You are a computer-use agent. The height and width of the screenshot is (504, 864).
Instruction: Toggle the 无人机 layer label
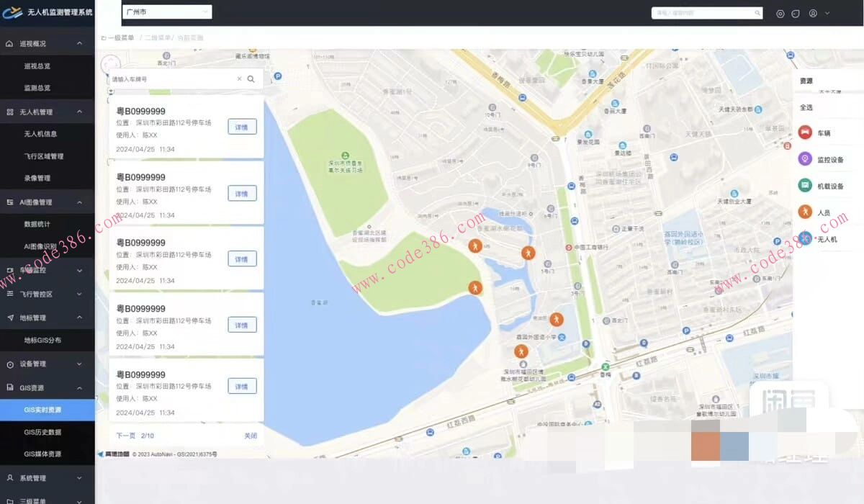pos(827,238)
